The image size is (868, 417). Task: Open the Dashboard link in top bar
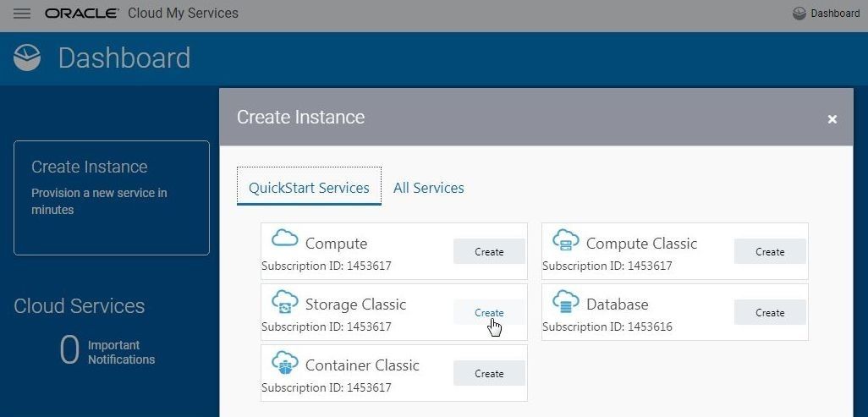click(x=826, y=14)
